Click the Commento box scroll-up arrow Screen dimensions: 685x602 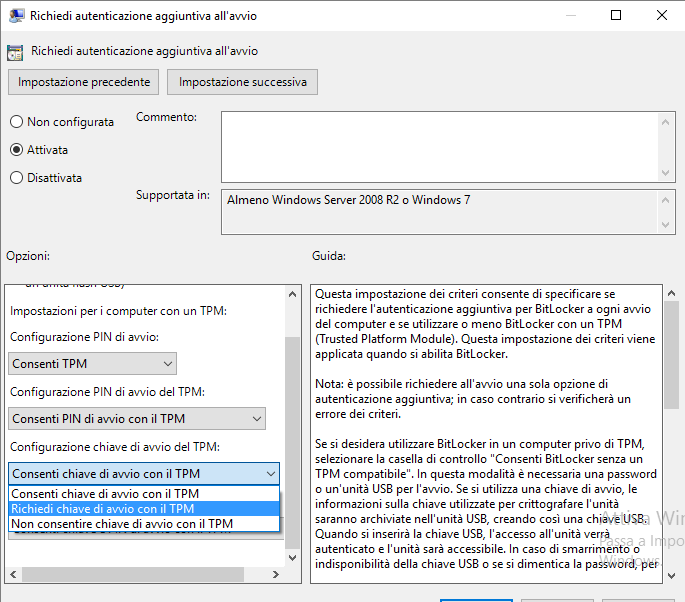[x=667, y=119]
